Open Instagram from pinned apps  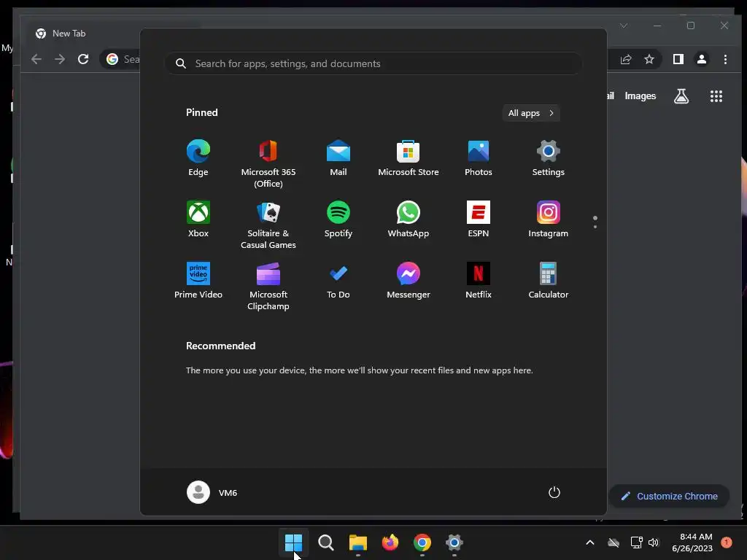[x=549, y=219]
